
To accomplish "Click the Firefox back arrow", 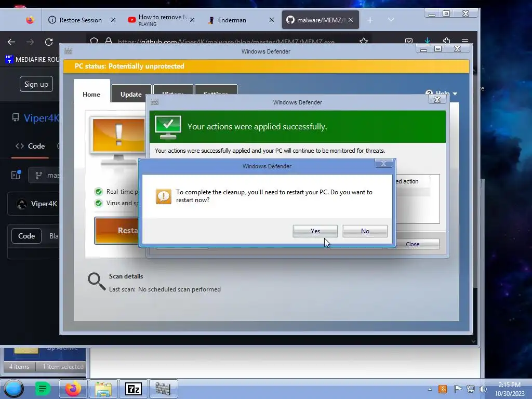I will point(11,42).
